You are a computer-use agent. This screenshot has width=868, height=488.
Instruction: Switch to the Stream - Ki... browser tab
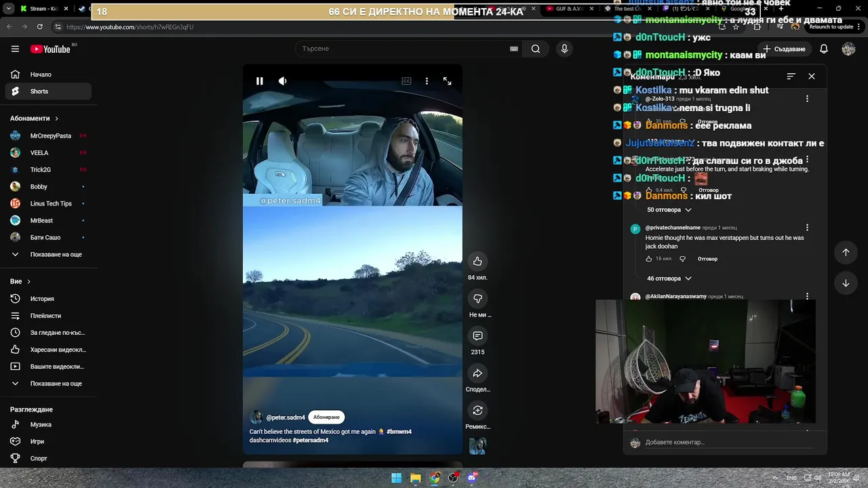click(44, 9)
